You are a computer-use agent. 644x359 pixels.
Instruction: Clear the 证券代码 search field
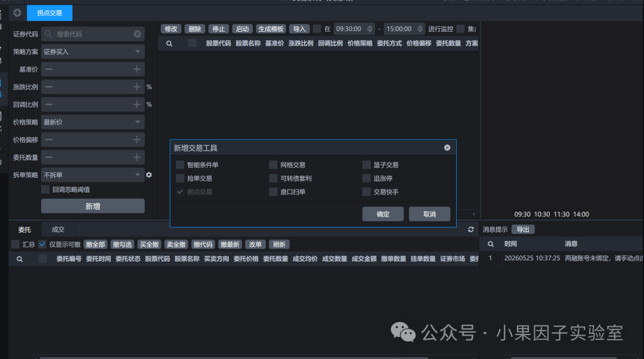click(x=138, y=34)
